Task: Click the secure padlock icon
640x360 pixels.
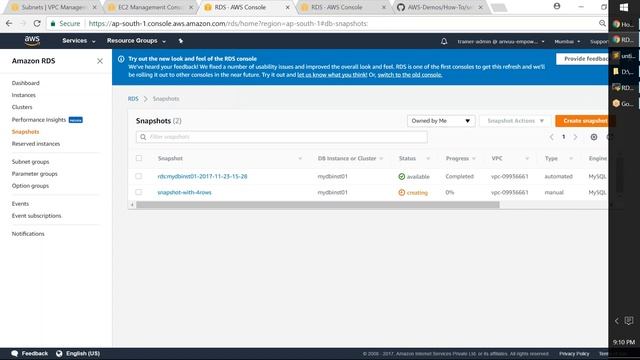Action: 53,24
